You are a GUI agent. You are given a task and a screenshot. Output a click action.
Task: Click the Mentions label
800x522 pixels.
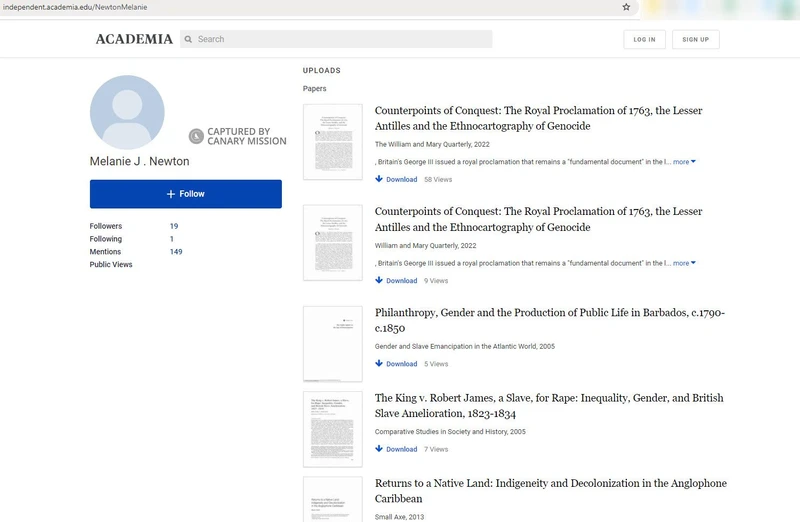pos(105,252)
